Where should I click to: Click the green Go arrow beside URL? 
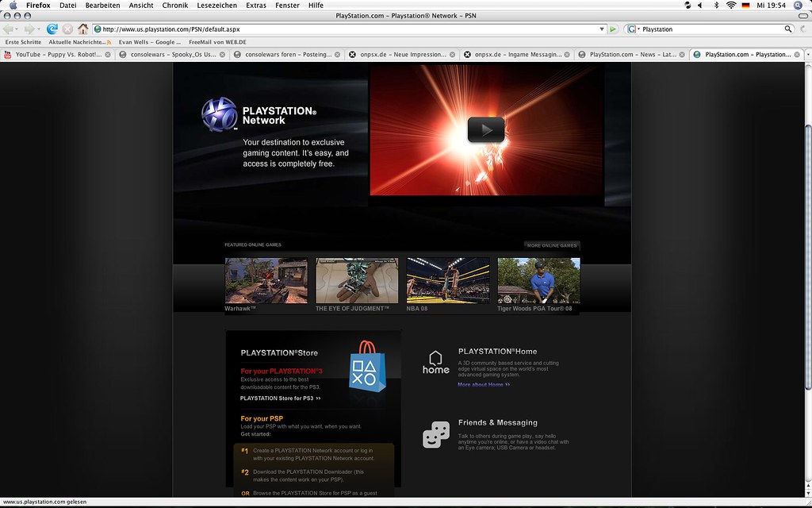pyautogui.click(x=613, y=29)
